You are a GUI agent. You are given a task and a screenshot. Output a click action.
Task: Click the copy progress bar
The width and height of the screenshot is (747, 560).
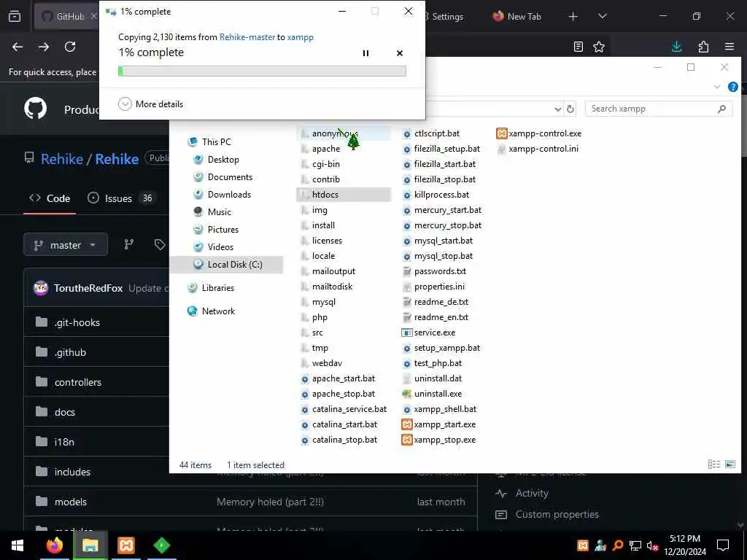[x=262, y=71]
